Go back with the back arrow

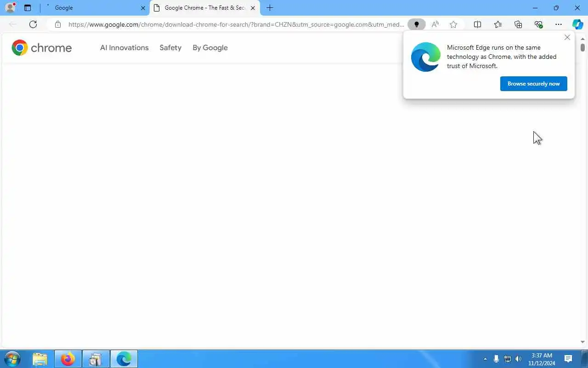pos(13,24)
